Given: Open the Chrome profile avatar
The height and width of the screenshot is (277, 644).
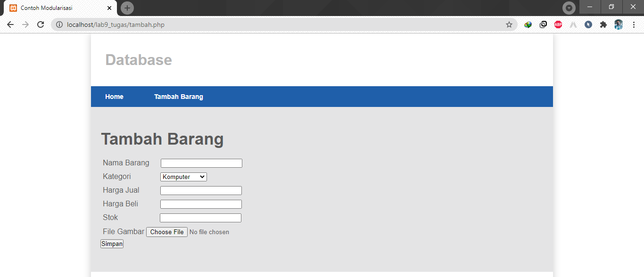Looking at the screenshot, I should (619, 24).
